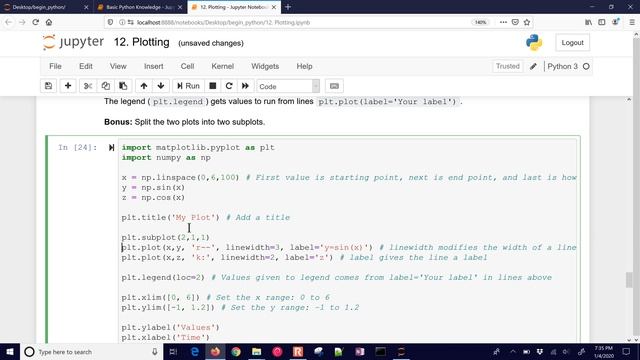Image resolution: width=640 pixels, height=360 pixels.
Task: Click the plt.ylabel('Values') code line
Action: (170, 328)
